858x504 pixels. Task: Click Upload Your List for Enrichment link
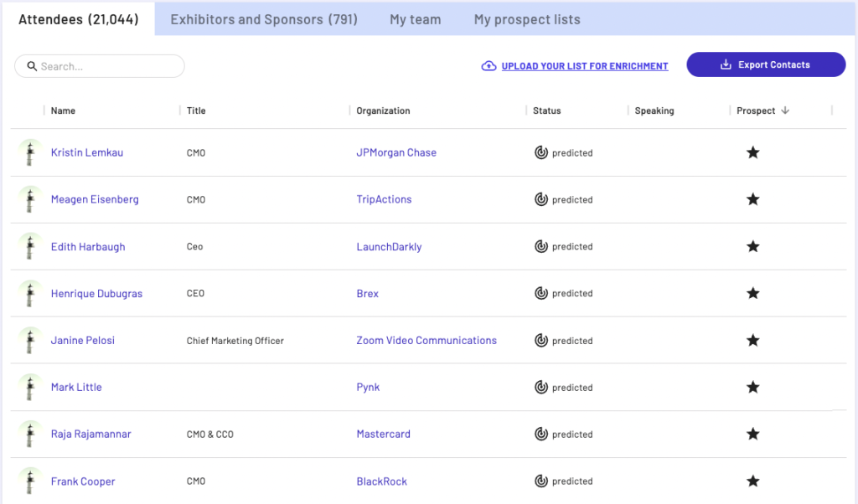[585, 66]
